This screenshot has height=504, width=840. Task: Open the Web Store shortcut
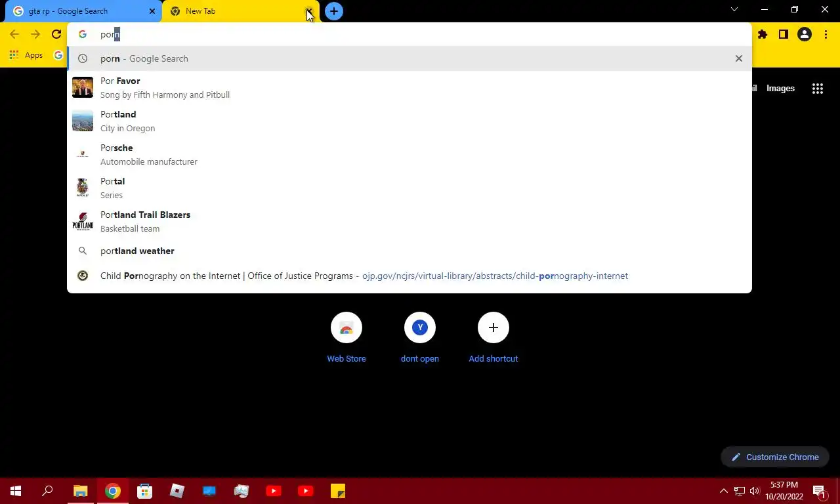click(346, 339)
